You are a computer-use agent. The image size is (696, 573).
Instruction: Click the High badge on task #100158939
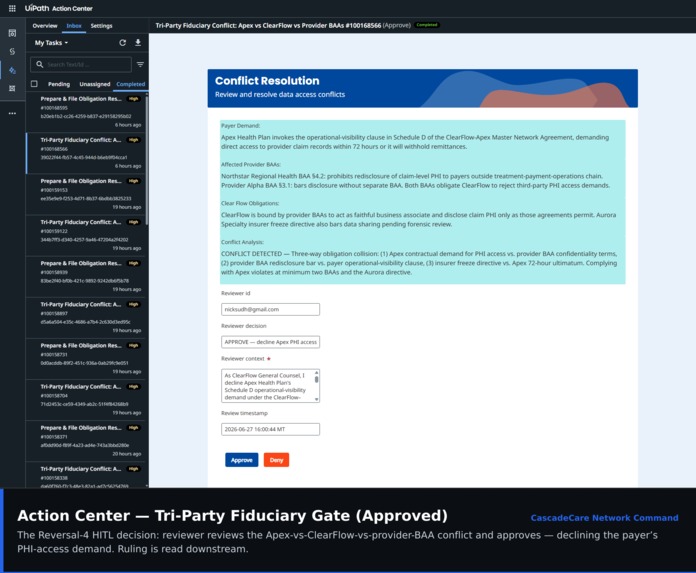[134, 263]
